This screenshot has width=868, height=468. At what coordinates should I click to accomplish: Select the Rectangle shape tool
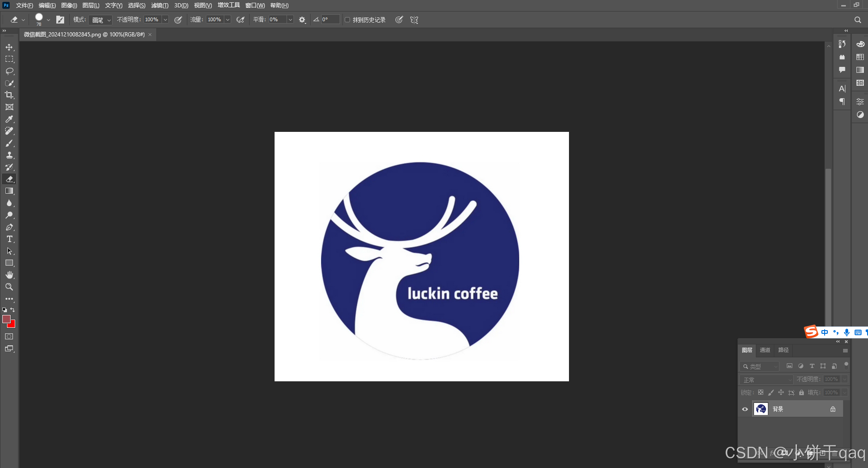(9, 263)
